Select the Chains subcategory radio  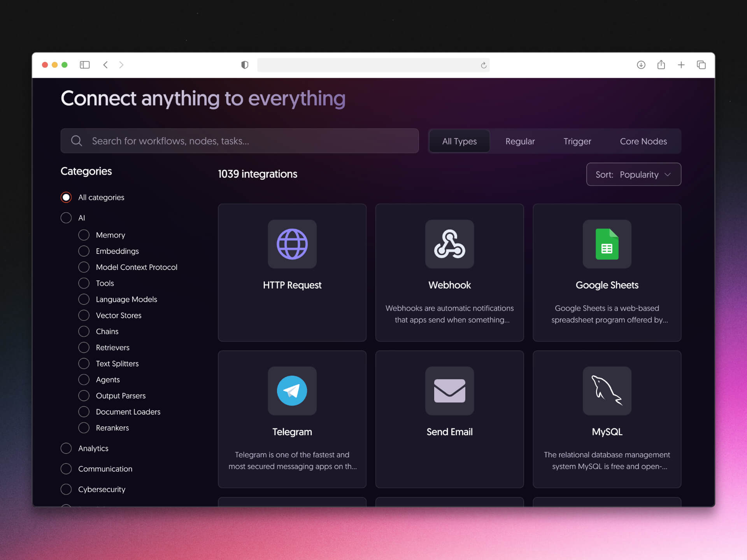click(x=84, y=331)
